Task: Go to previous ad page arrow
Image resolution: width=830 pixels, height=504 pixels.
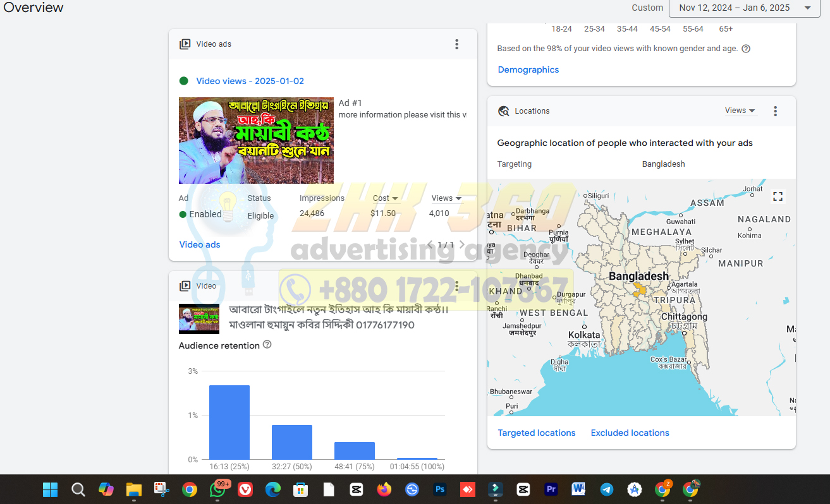Action: pos(430,244)
